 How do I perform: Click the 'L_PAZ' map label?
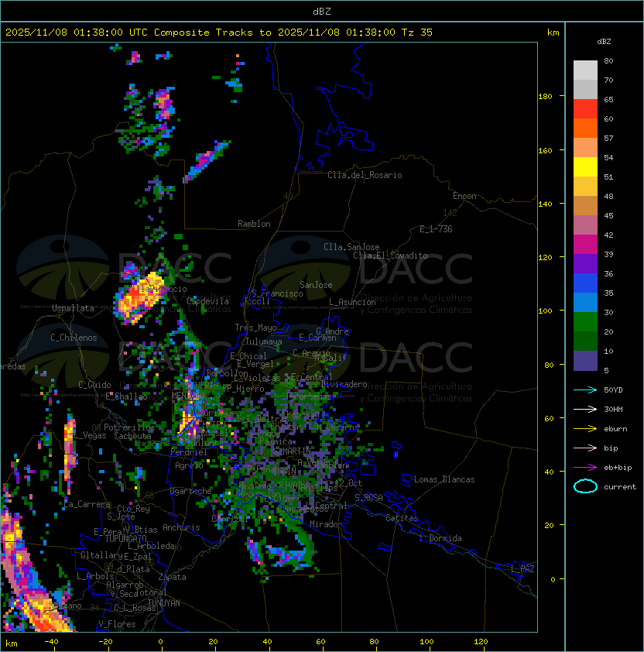522,569
